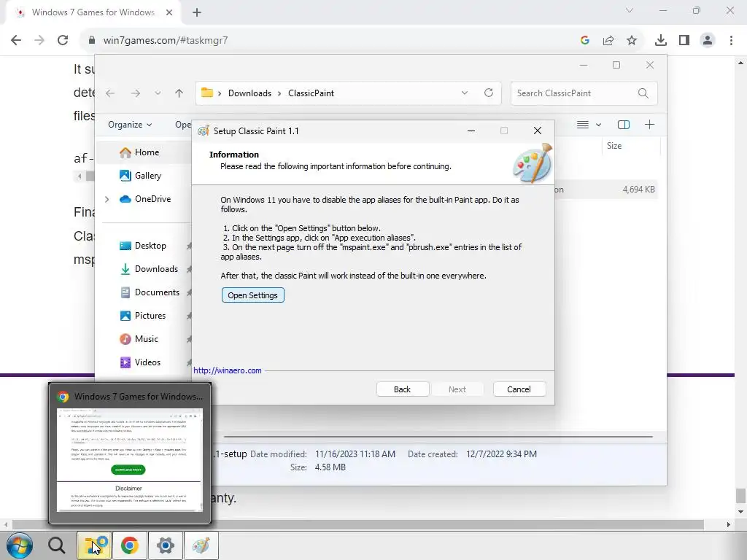Click Windows Start orb
The height and width of the screenshot is (560, 747).
click(20, 545)
